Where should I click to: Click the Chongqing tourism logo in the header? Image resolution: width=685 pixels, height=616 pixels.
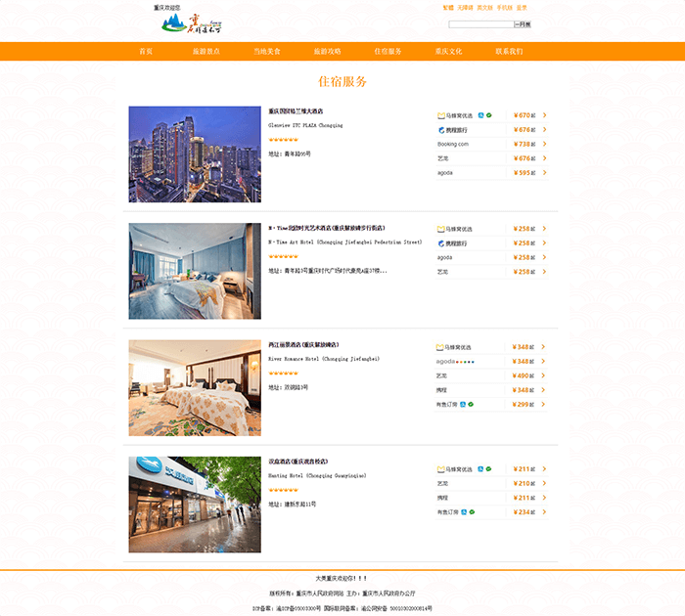191,24
